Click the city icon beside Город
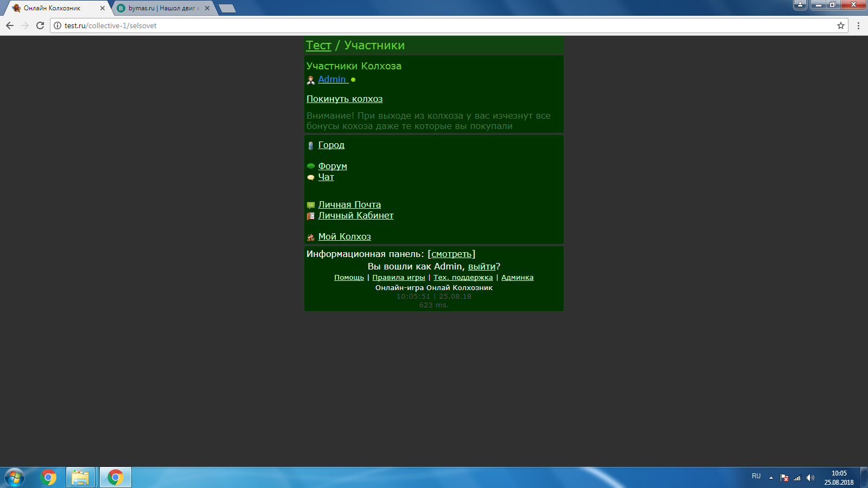Viewport: 868px width, 488px height. point(311,146)
